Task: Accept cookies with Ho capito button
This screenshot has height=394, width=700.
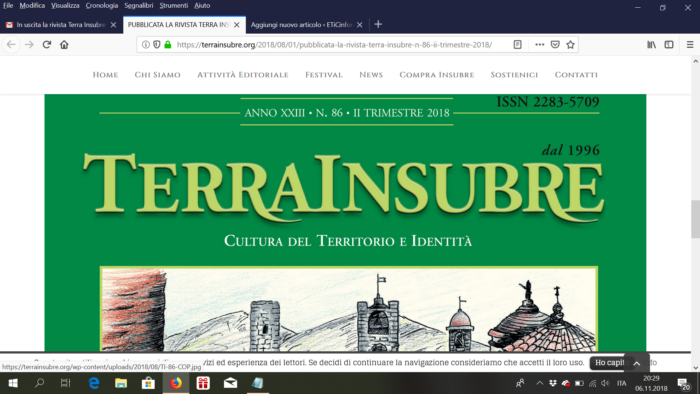Action: click(x=609, y=363)
